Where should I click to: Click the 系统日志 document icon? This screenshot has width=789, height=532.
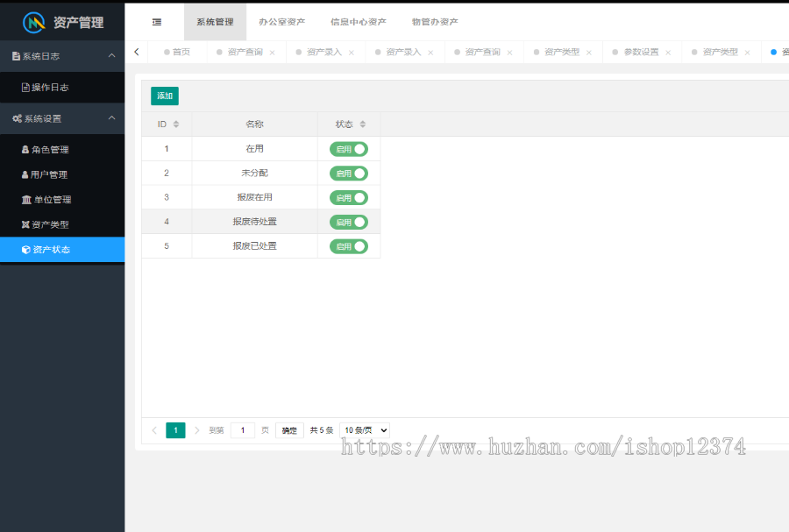[16, 56]
